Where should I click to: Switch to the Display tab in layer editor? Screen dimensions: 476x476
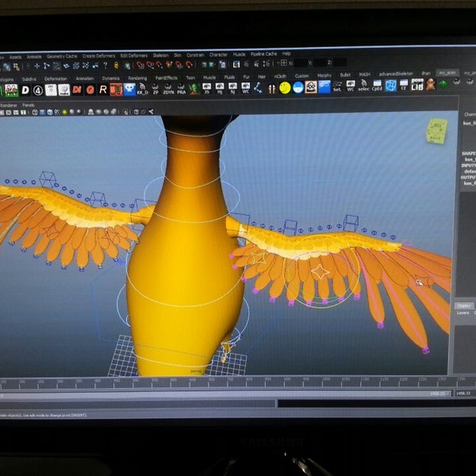click(x=463, y=305)
